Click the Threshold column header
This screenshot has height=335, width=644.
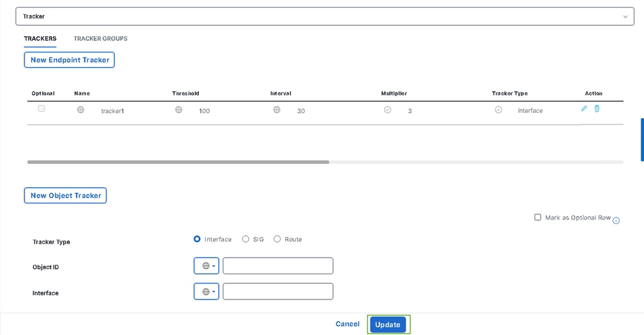[186, 94]
